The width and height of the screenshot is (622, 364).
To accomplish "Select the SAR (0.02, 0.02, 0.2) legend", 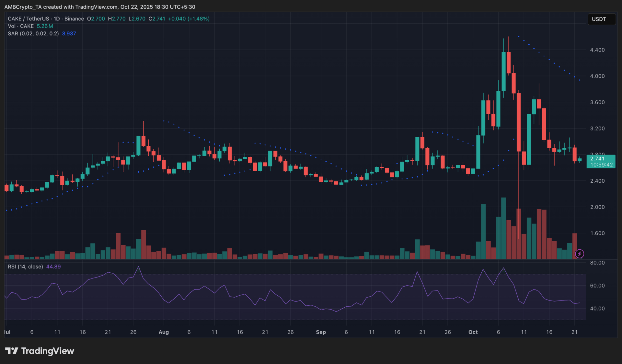I will pos(33,34).
